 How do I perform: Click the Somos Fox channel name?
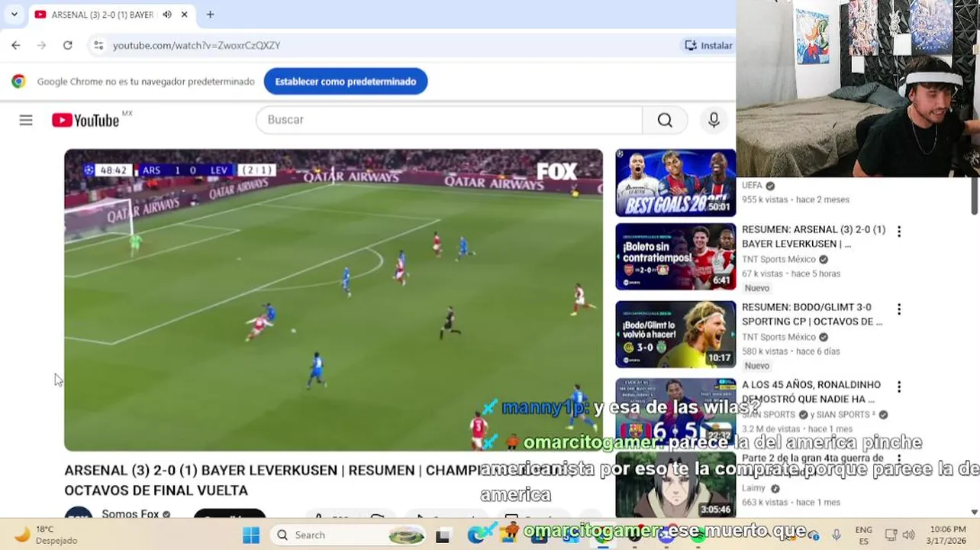coord(131,514)
